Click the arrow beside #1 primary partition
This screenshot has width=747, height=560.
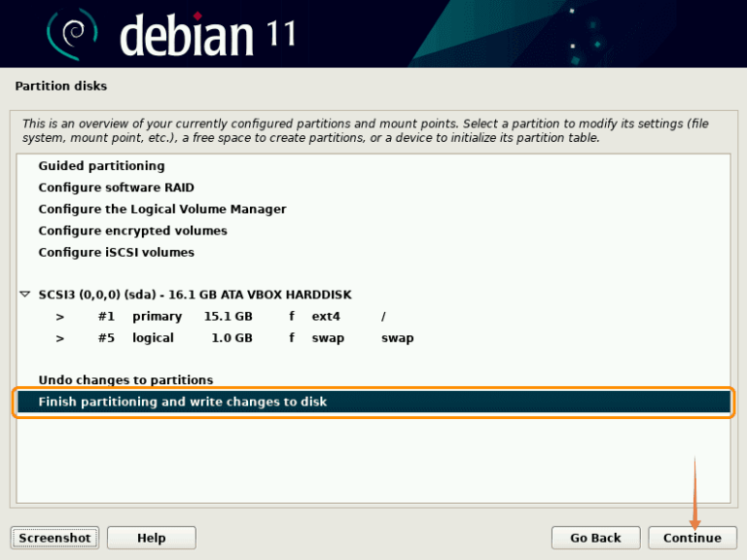tap(60, 317)
